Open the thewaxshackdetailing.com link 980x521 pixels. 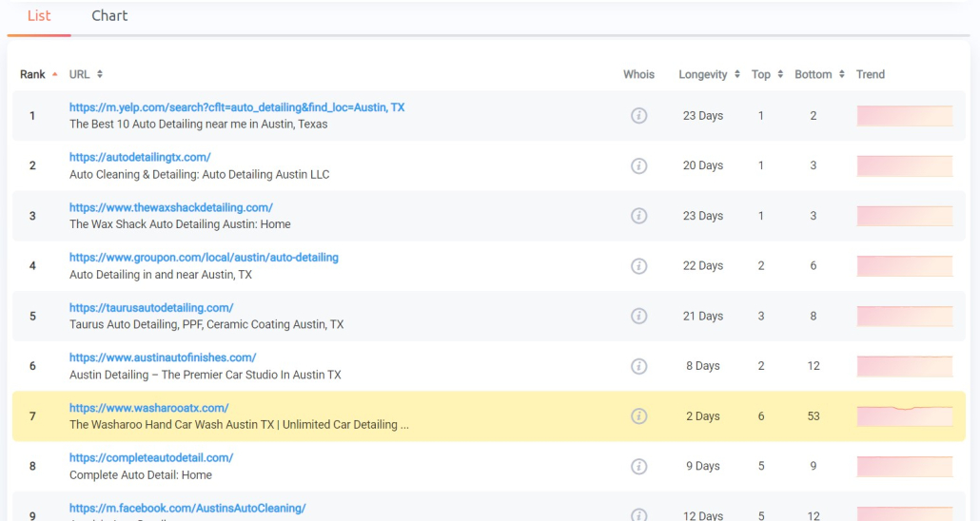pos(171,207)
